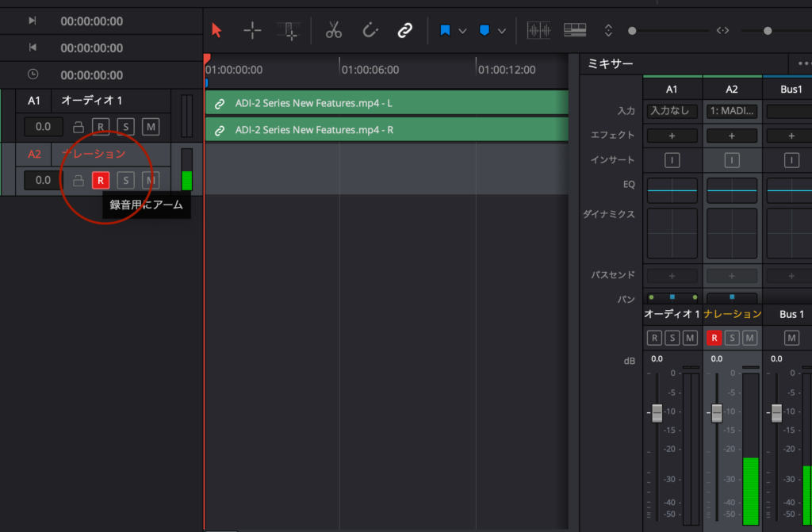Activate the range selection crosshair tool
The height and width of the screenshot is (532, 812).
pos(252,31)
